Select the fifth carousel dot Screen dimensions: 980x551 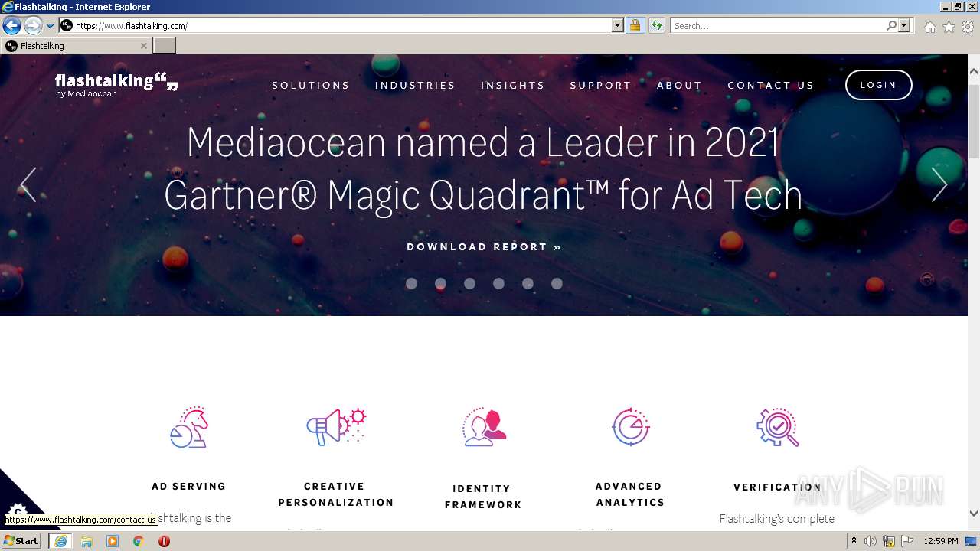coord(528,283)
